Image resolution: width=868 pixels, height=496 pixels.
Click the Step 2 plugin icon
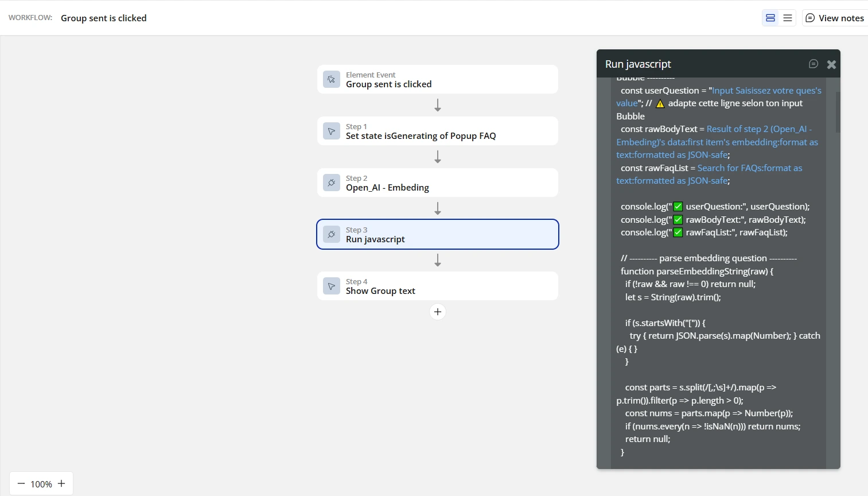[332, 183]
